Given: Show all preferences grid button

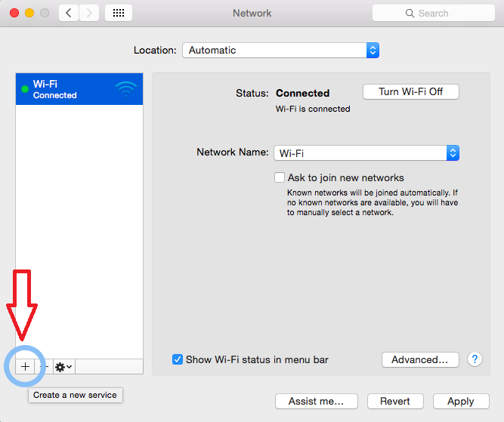Looking at the screenshot, I should [119, 13].
